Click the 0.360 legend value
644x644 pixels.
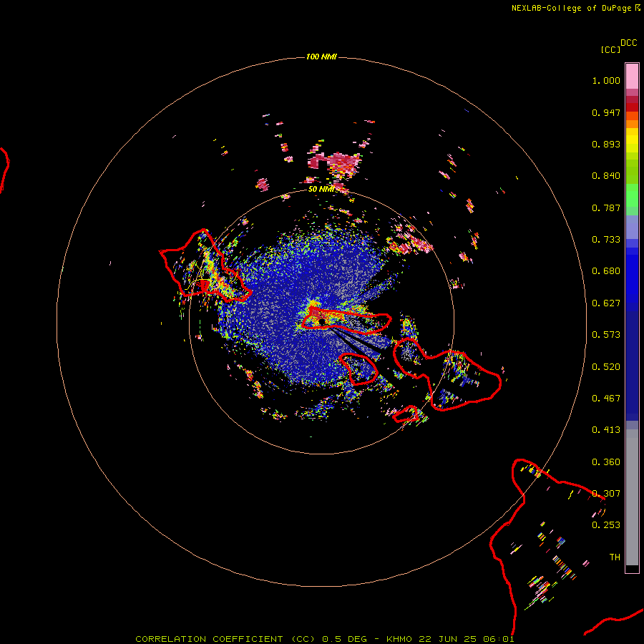tap(606, 462)
